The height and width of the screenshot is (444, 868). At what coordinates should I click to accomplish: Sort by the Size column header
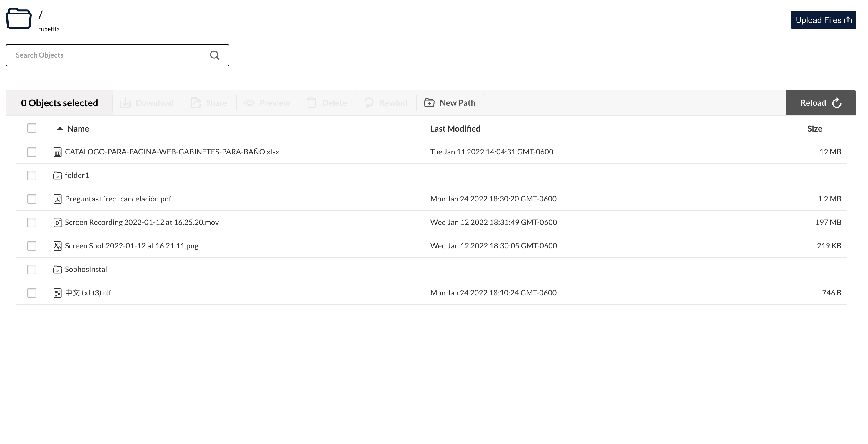click(x=814, y=129)
